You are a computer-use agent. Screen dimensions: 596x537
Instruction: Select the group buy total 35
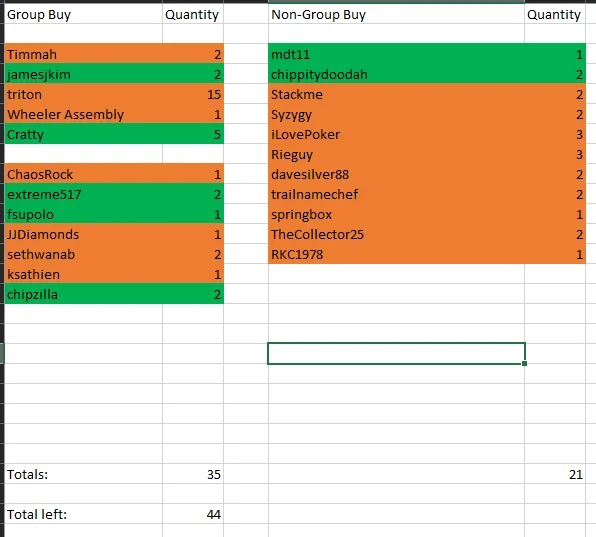pyautogui.click(x=193, y=474)
